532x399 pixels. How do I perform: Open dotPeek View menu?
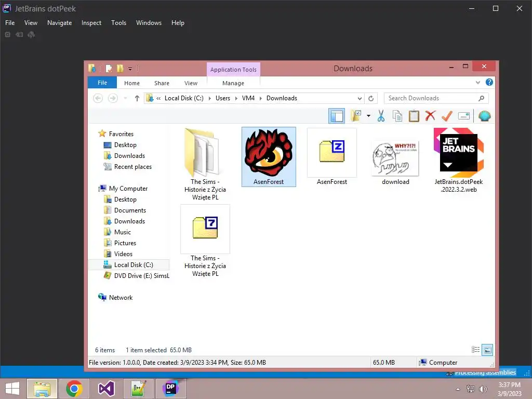coord(31,23)
